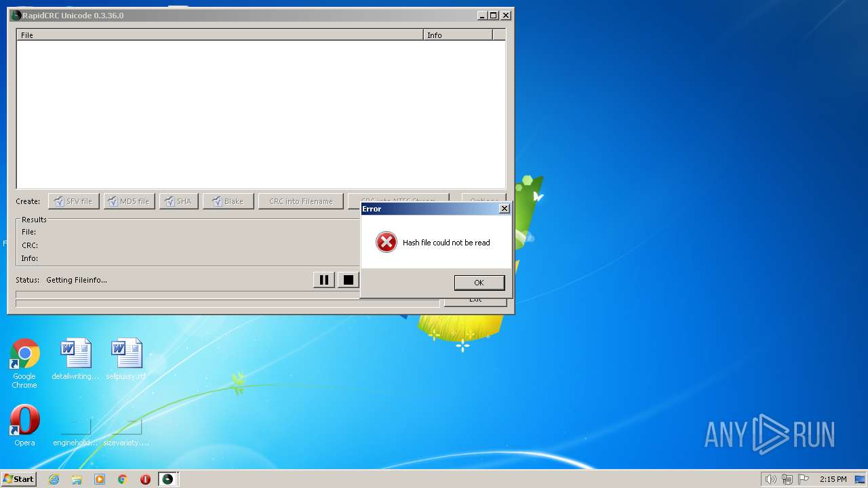Open Google Chrome desktop shortcut

(24, 364)
